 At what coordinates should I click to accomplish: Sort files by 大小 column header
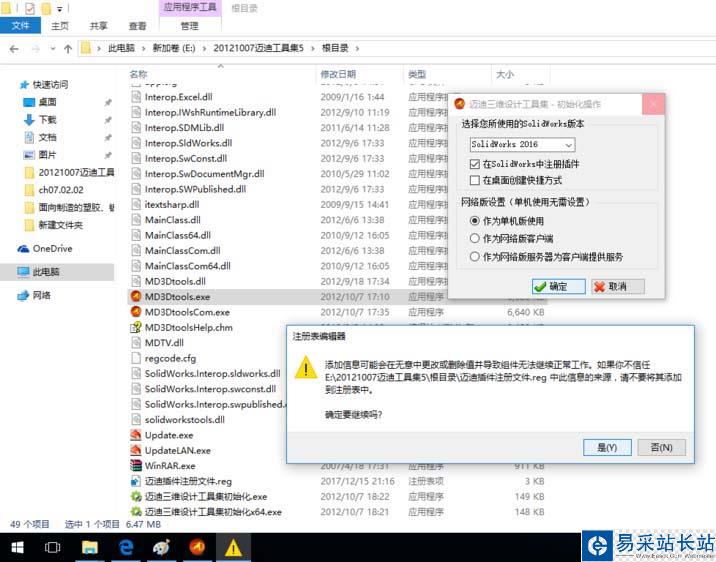[x=505, y=74]
